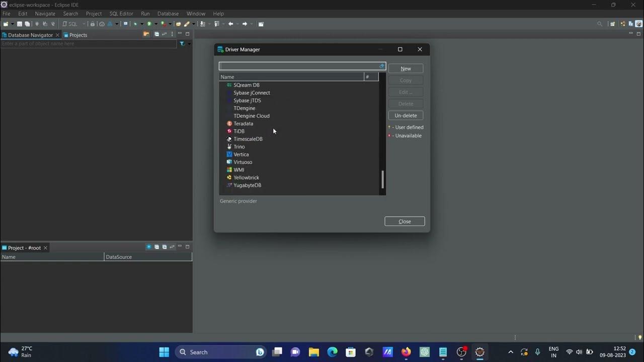Select the Vertica driver
644x362 pixels.
click(241, 154)
